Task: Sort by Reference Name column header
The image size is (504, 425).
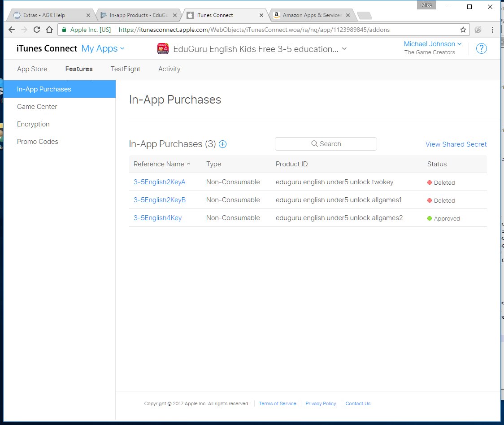Action: (162, 164)
